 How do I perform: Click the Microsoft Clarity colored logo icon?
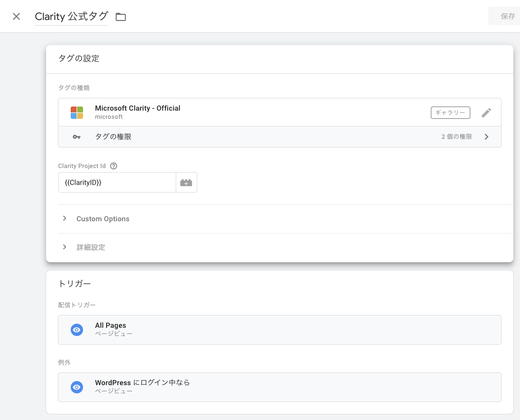point(77,112)
